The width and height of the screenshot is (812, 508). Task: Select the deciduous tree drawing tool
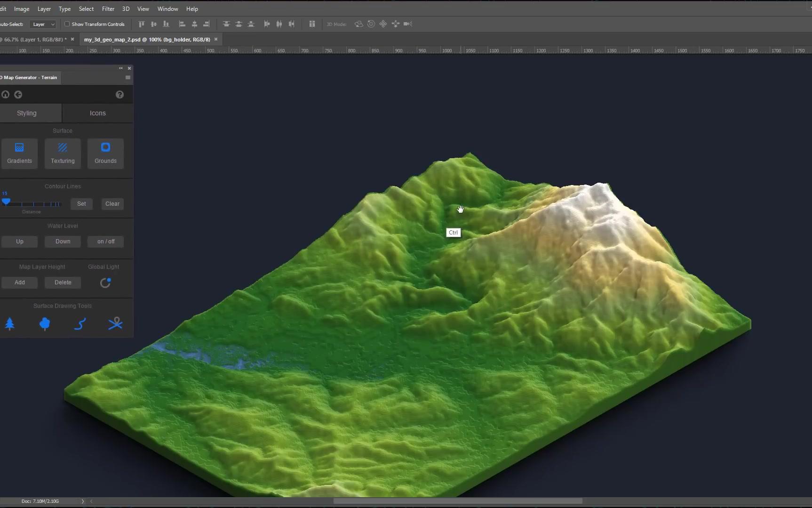tap(45, 324)
